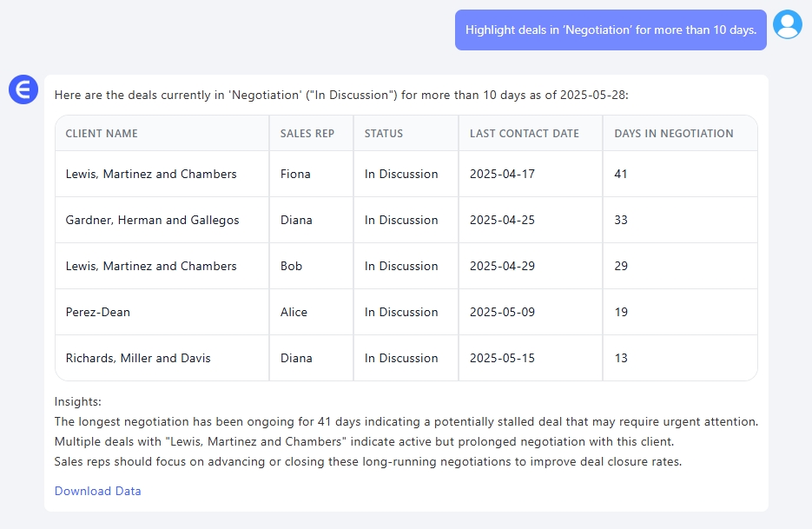
Task: Select the Perez-Dean client cell
Action: [98, 312]
